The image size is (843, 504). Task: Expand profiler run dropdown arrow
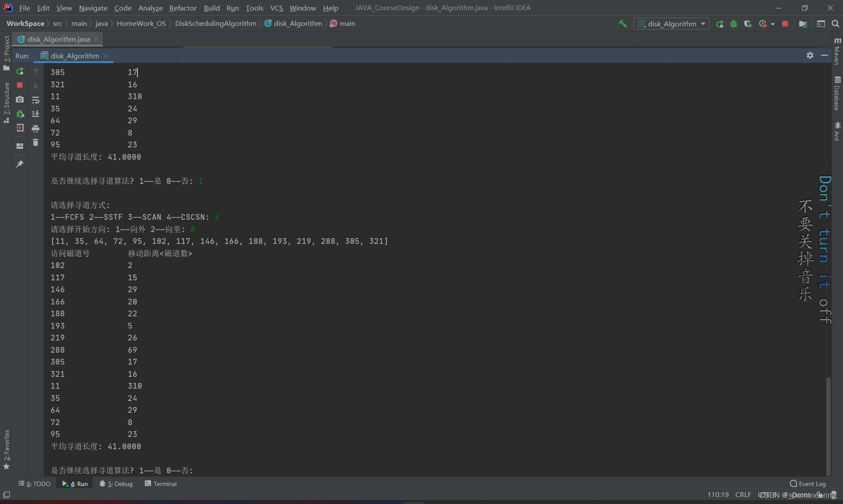point(773,24)
